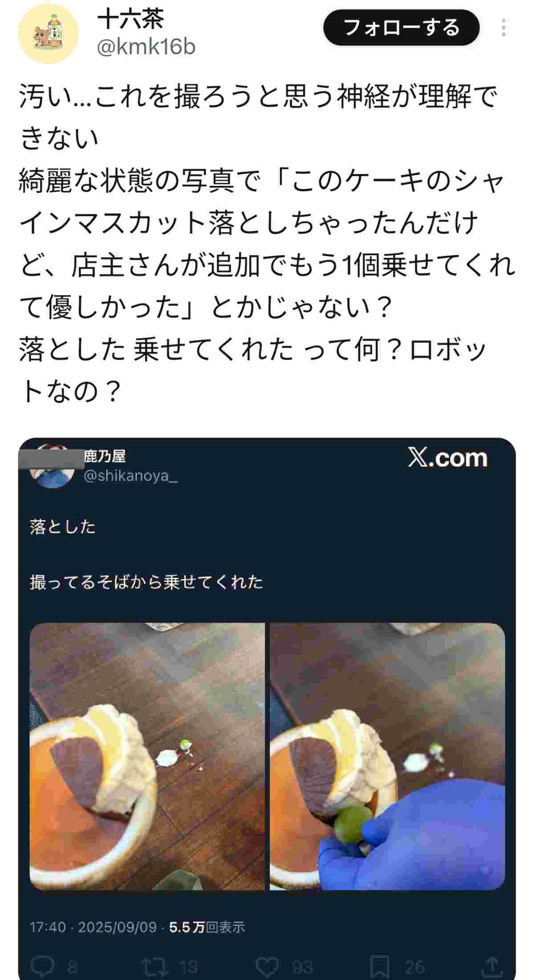Viewport: 534px width, 980px height.
Task: Open the three-dot more options menu
Action: [504, 28]
